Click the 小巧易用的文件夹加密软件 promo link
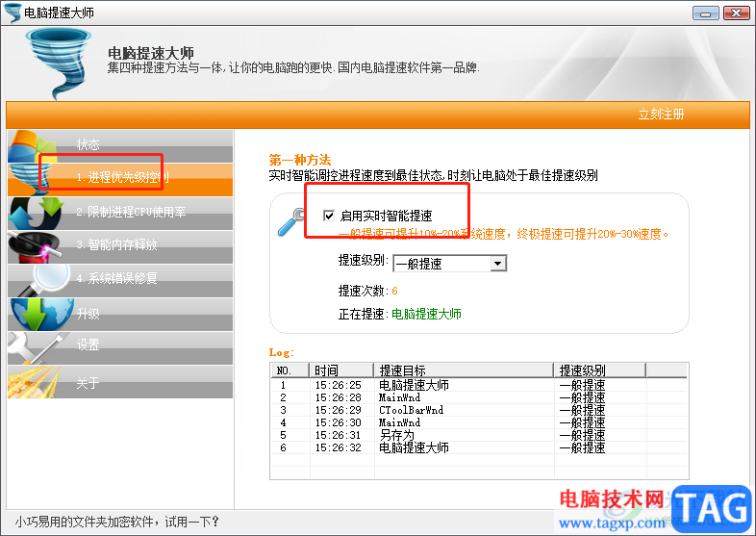This screenshot has width=756, height=536. pyautogui.click(x=117, y=522)
